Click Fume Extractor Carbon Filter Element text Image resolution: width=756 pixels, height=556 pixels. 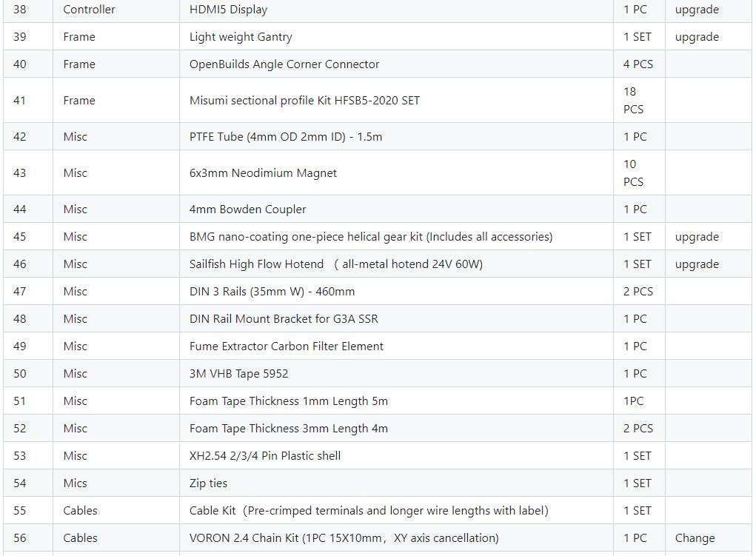point(287,346)
